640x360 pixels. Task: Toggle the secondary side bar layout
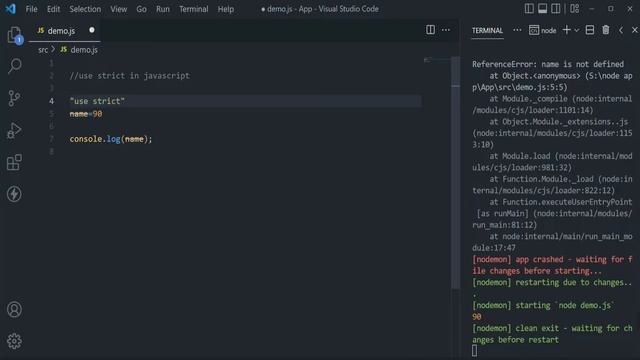coord(556,9)
